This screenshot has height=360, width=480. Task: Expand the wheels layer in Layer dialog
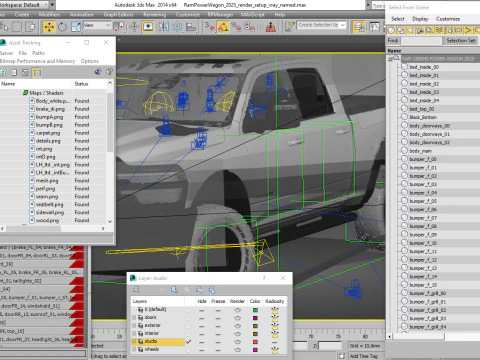tap(134, 349)
